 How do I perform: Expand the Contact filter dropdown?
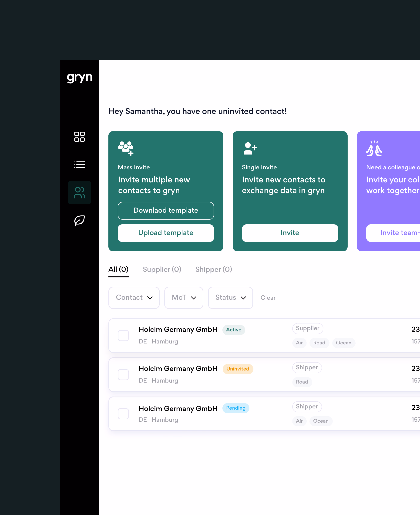click(134, 298)
